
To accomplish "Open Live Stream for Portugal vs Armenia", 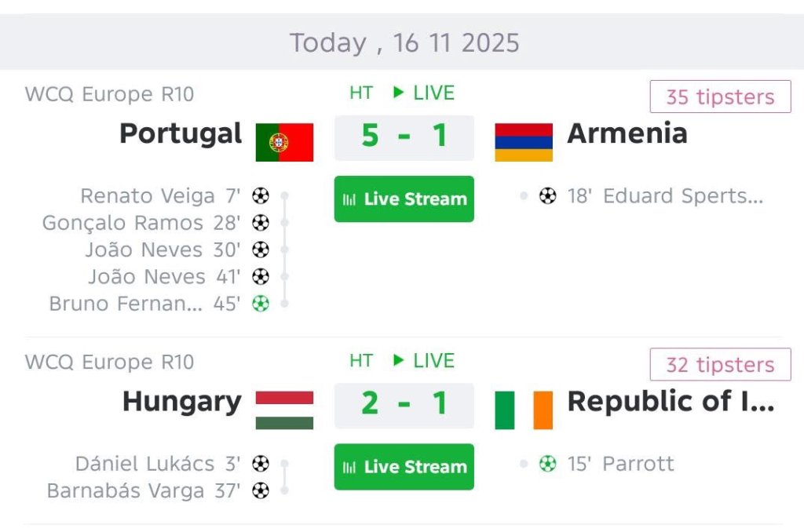I will click(404, 199).
